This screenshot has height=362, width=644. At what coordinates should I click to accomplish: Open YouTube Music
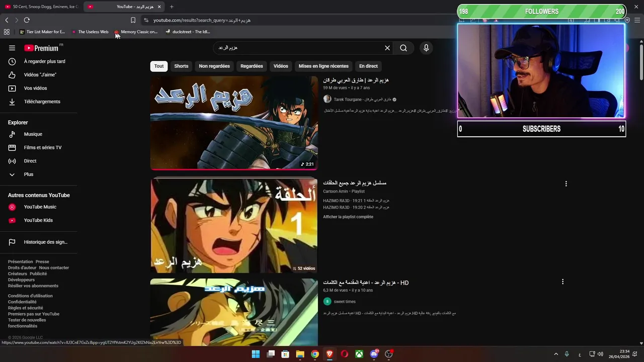coord(38,207)
